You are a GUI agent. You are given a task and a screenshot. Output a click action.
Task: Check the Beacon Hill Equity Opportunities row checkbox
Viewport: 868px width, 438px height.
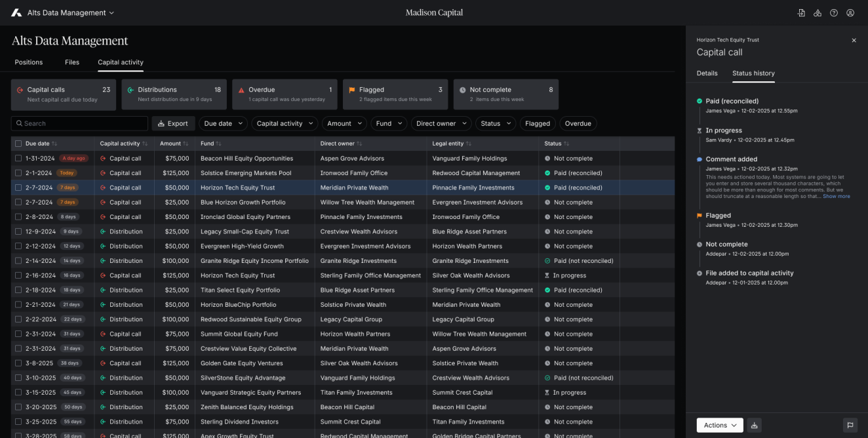pyautogui.click(x=18, y=159)
